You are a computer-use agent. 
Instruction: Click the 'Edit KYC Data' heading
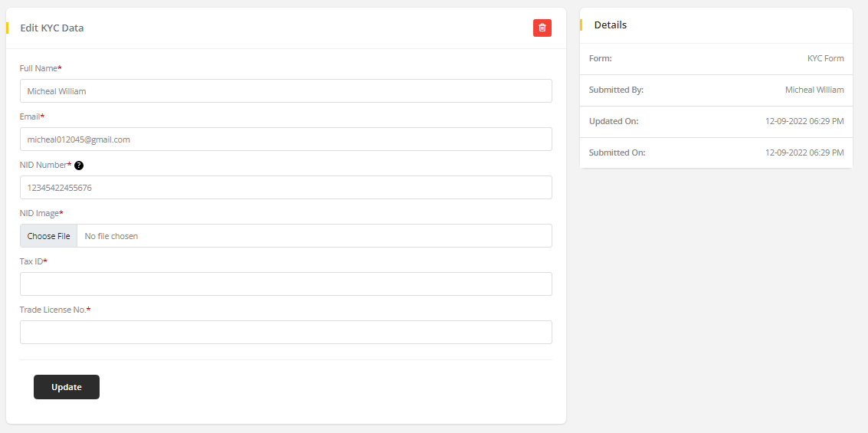(x=52, y=28)
